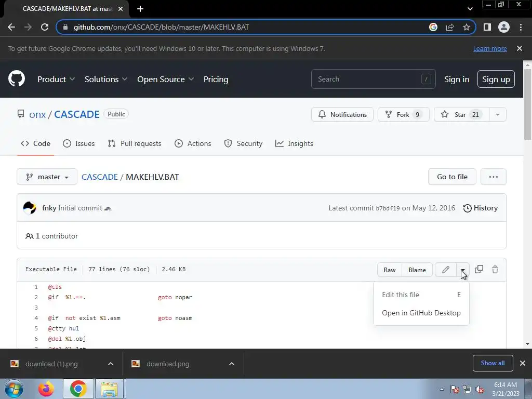The width and height of the screenshot is (532, 399).
Task: Click CASCADE in the file breadcrumb
Action: tap(100, 177)
